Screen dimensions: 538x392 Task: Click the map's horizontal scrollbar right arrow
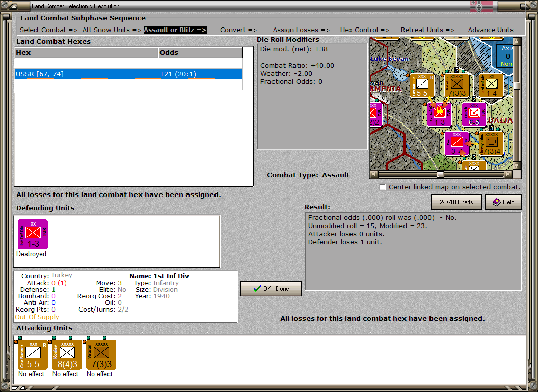point(508,174)
